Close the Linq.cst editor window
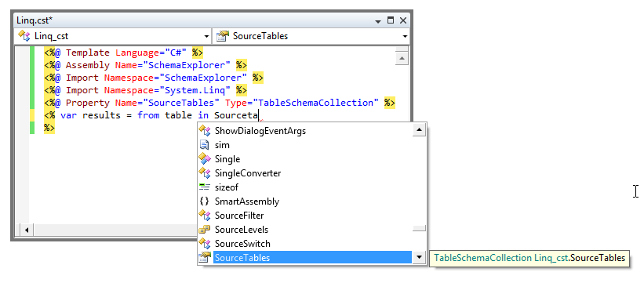 (403, 20)
